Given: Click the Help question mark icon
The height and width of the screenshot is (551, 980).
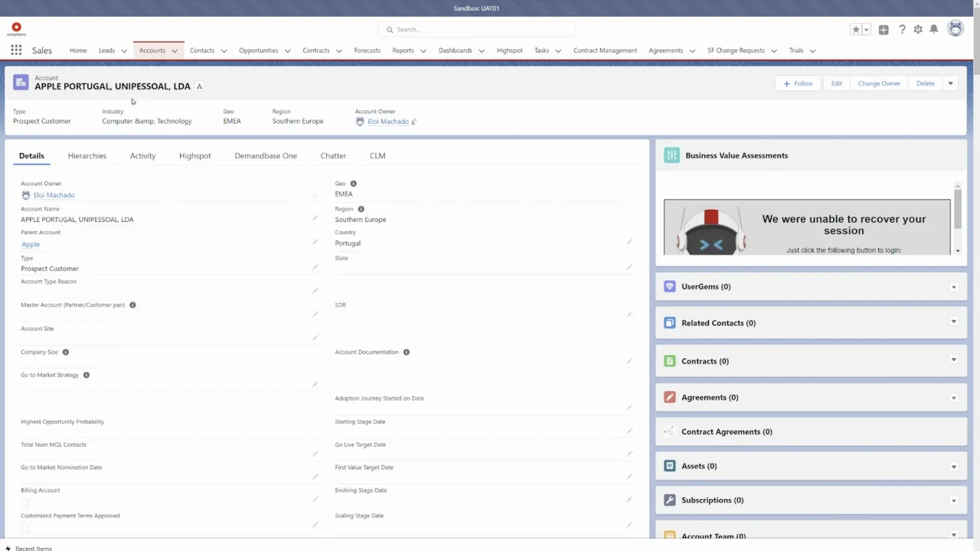Looking at the screenshot, I should point(902,29).
